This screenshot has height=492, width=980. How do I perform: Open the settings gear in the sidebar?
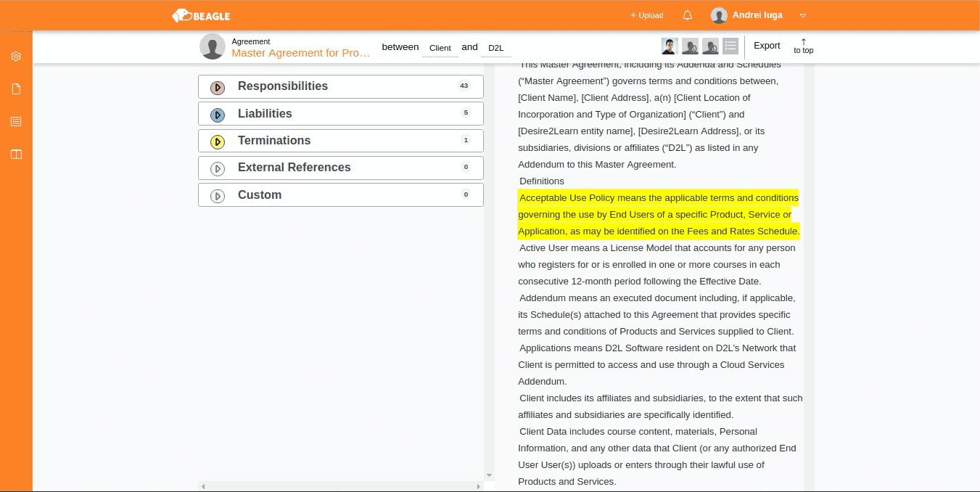click(16, 57)
